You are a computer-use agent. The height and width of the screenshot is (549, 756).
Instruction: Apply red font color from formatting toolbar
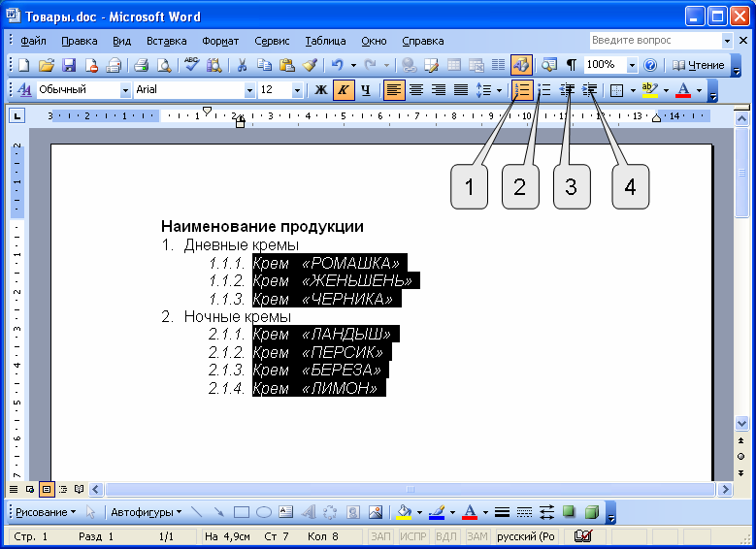pyautogui.click(x=683, y=90)
